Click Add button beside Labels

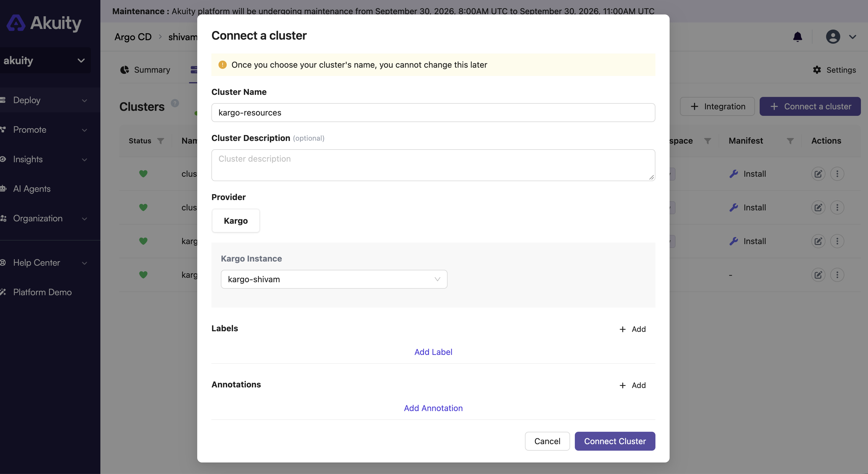click(633, 329)
